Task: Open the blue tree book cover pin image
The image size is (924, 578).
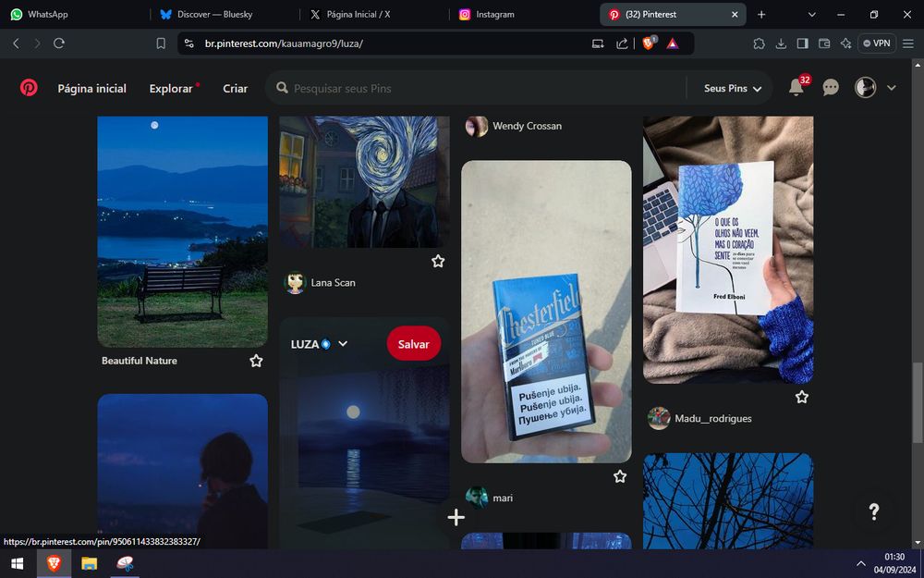Action: pyautogui.click(x=728, y=250)
